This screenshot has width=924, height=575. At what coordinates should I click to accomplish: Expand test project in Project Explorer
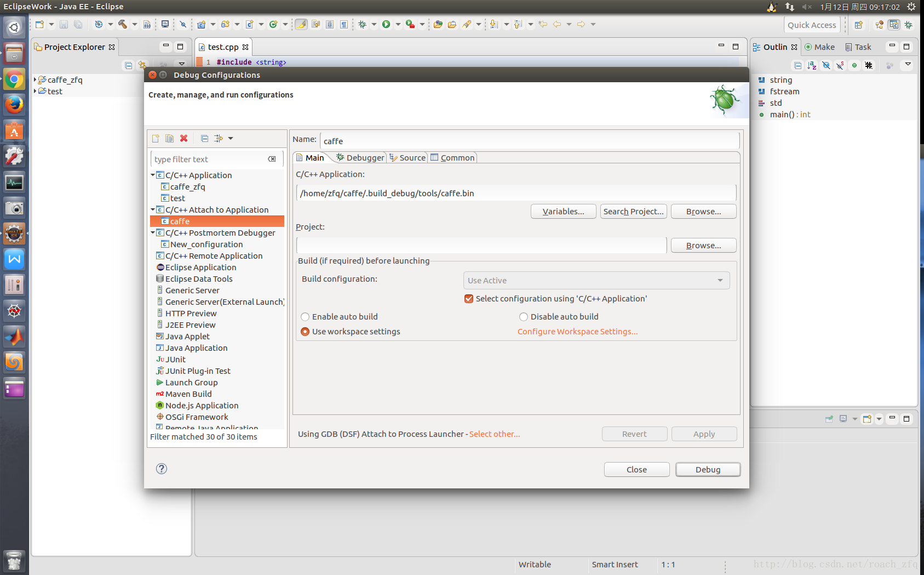[36, 92]
